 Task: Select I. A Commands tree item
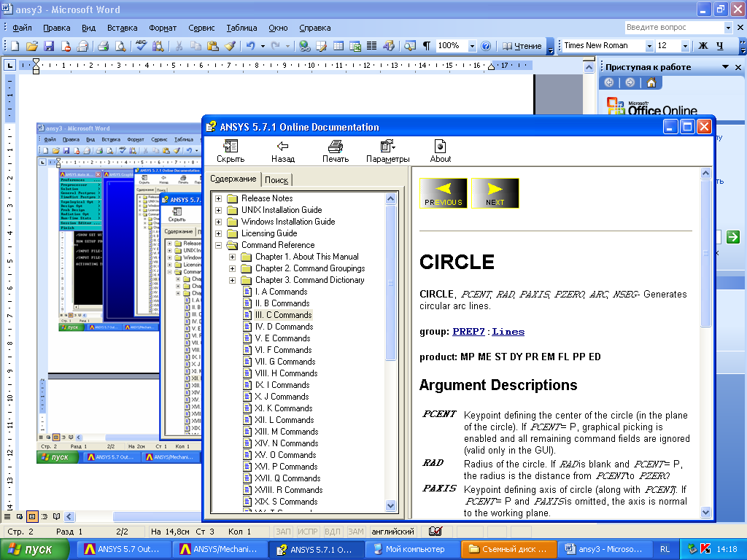click(x=281, y=292)
